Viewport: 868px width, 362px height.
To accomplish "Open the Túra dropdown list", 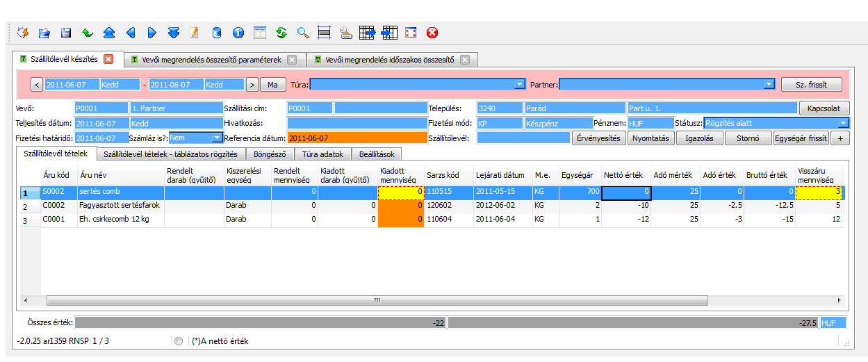I will tap(518, 85).
